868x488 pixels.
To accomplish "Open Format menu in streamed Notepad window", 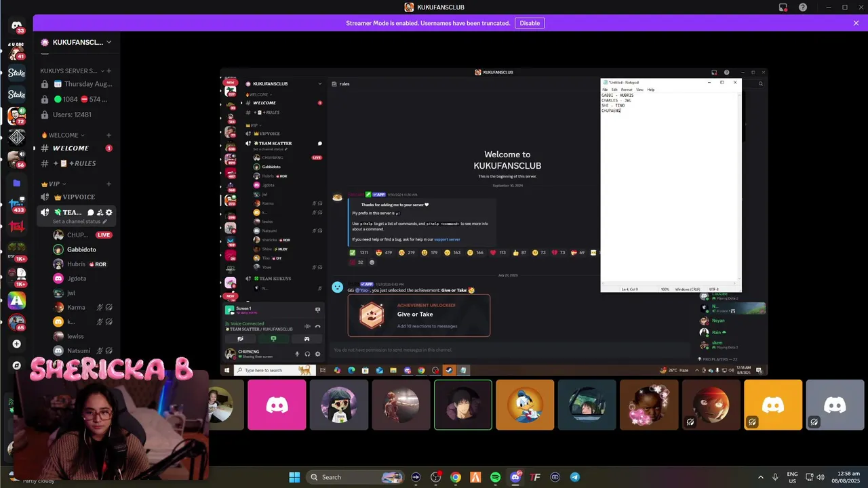I will [x=627, y=89].
